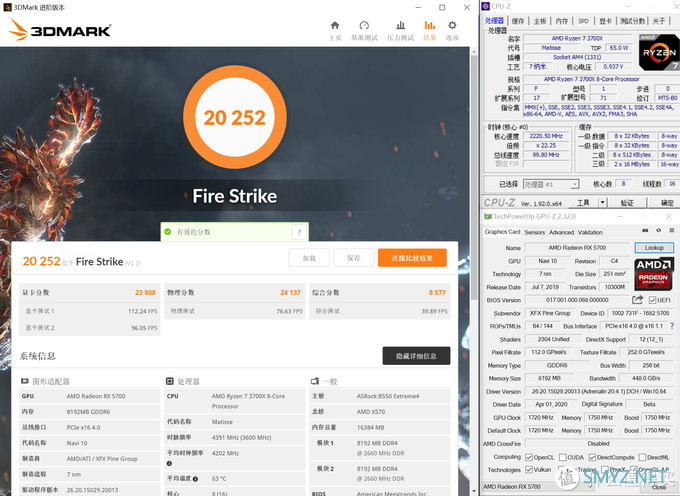This screenshot has height=496, width=680.
Task: Click the 8 577 combined score value
Action: (437, 293)
